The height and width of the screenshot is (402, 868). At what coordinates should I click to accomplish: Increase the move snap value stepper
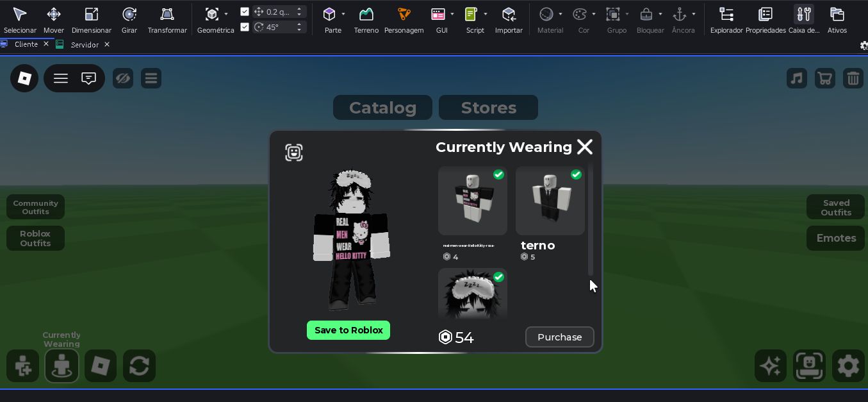[299, 9]
